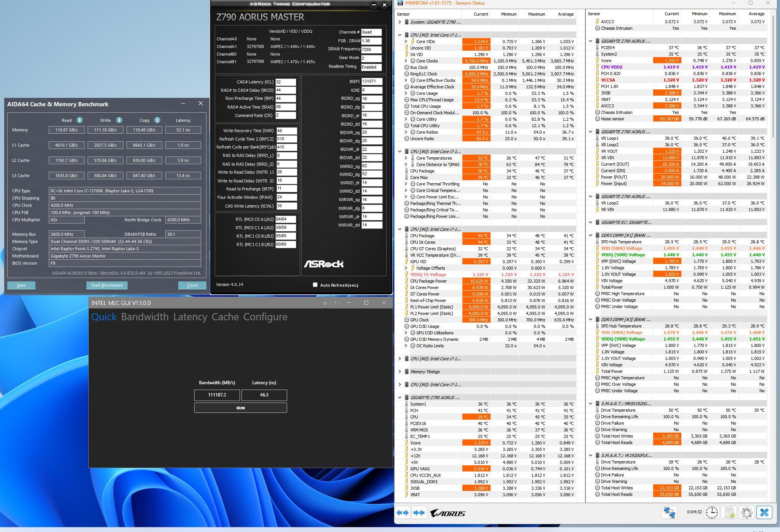
Task: Click the refresh icon in Intel MLC title bar
Action: click(325, 303)
